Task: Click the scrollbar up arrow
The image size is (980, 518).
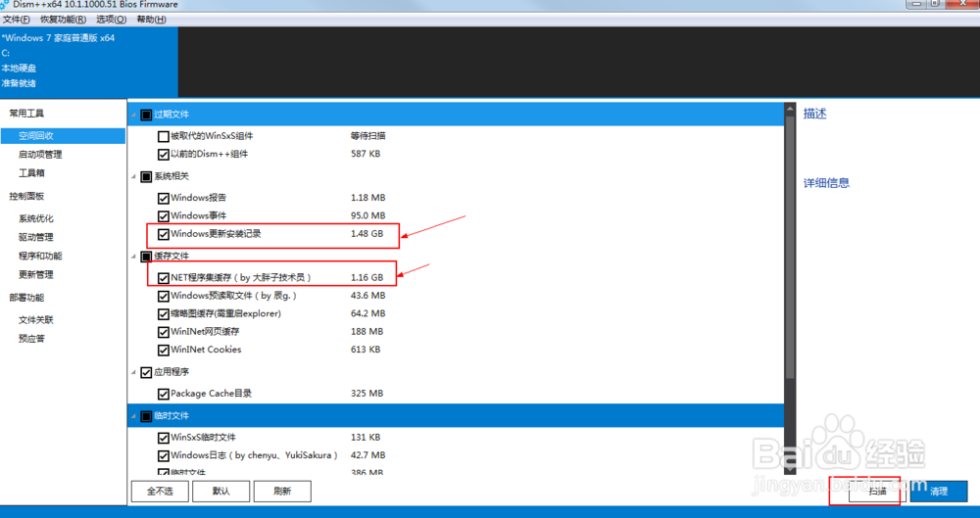Action: point(790,108)
